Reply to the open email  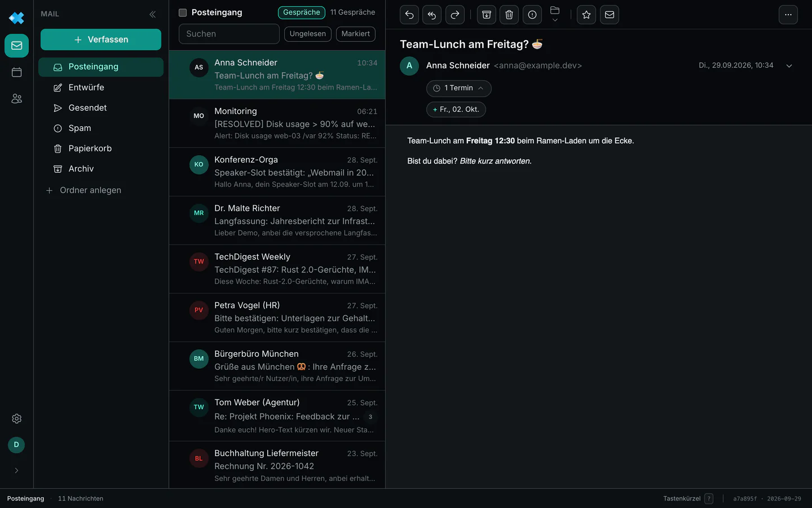409,15
